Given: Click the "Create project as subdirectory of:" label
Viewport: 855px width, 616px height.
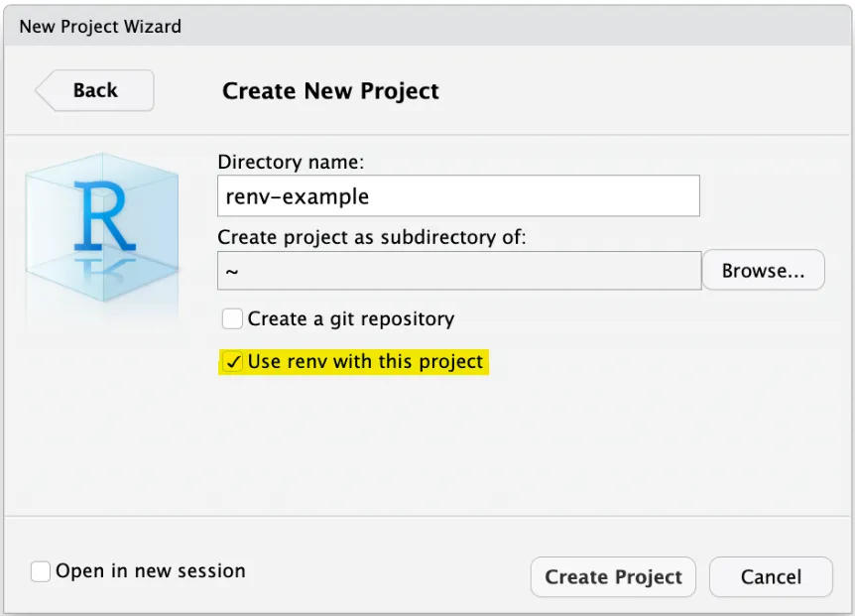Looking at the screenshot, I should click(x=372, y=237).
